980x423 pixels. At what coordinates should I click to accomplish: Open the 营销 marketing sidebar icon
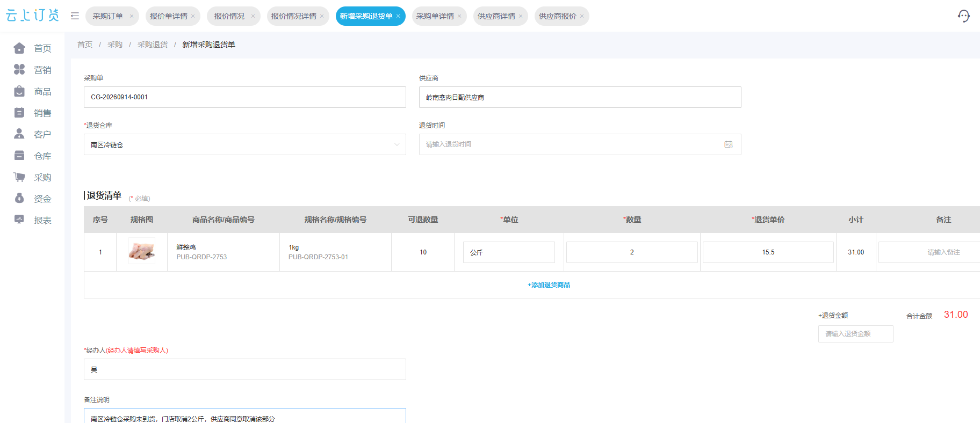(x=19, y=70)
